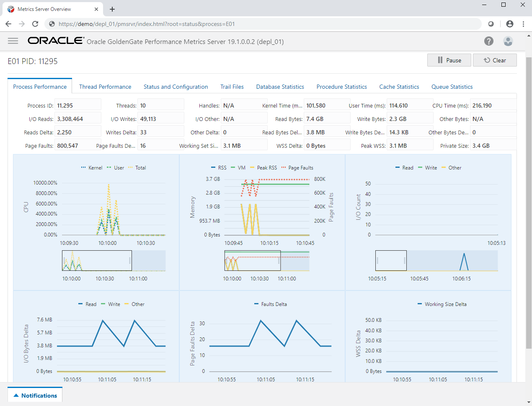Screen dimensions: 532x406
Task: Reload the page with the browser refresh icon
Action: tap(35, 24)
